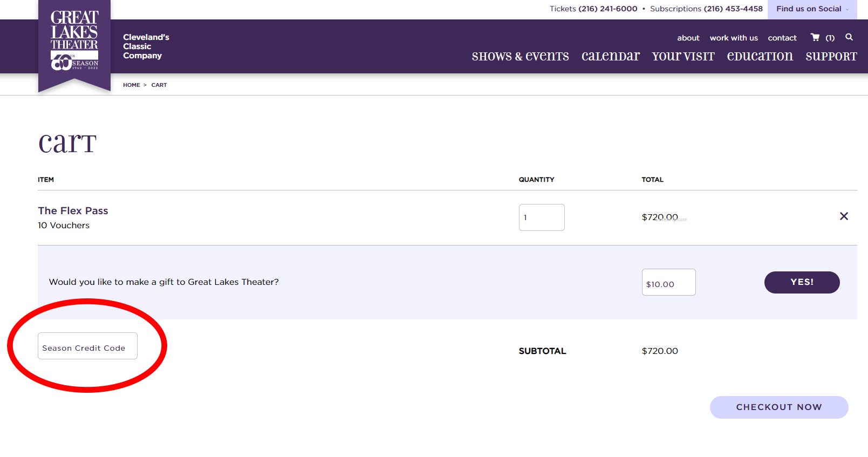Open the Calendar menu item
Screen dimensions: 868x457
pyautogui.click(x=610, y=56)
